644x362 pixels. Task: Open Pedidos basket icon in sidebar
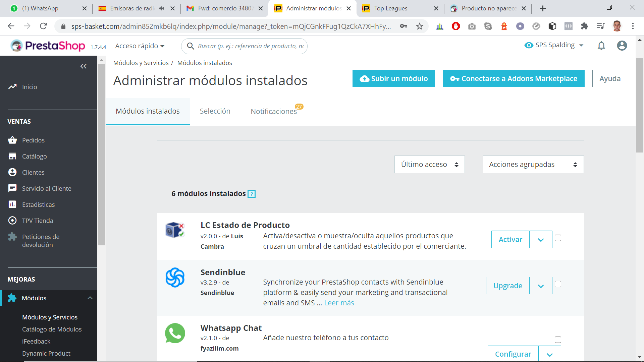(x=12, y=140)
